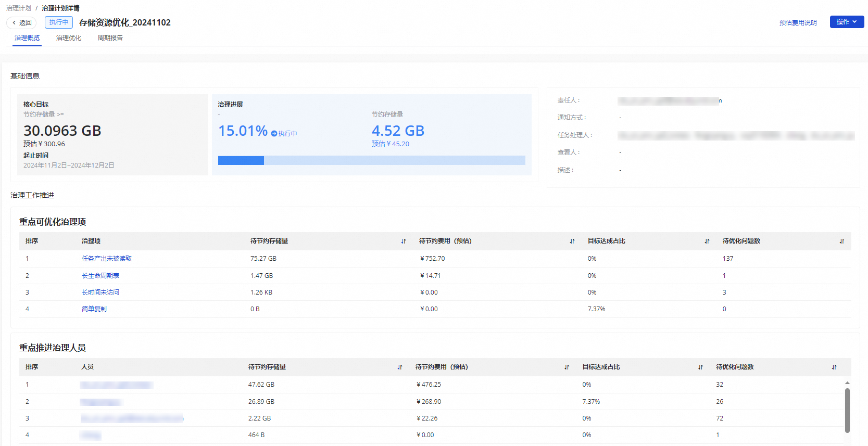Click the ¥ 476.25 cost cell

click(429, 385)
